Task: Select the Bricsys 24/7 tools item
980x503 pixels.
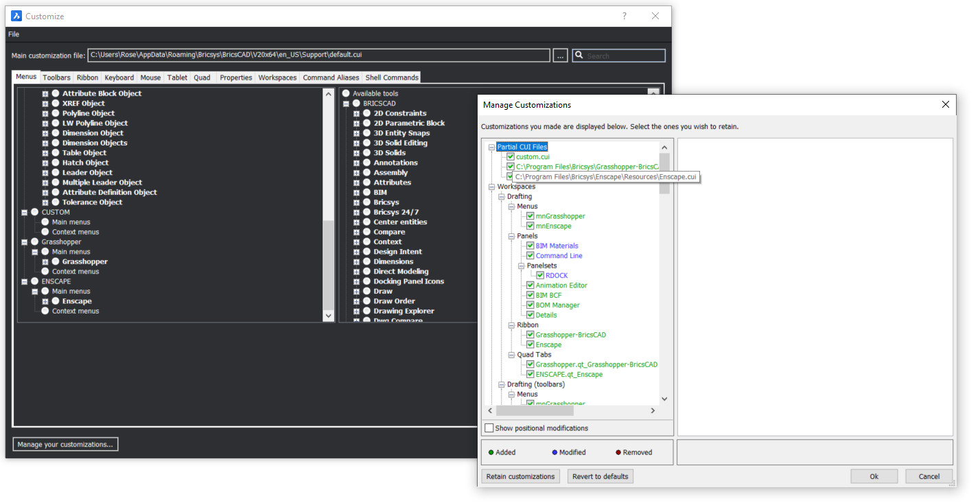Action: coord(396,213)
